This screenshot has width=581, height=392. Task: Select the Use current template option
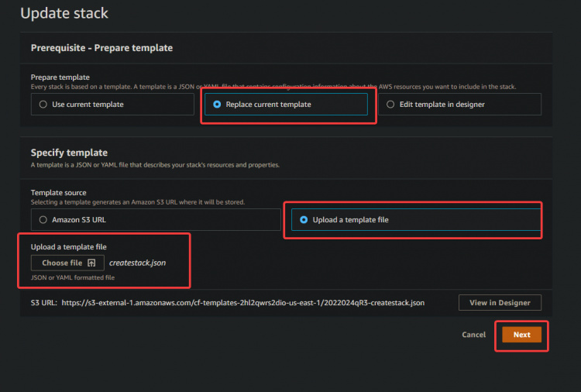44,104
